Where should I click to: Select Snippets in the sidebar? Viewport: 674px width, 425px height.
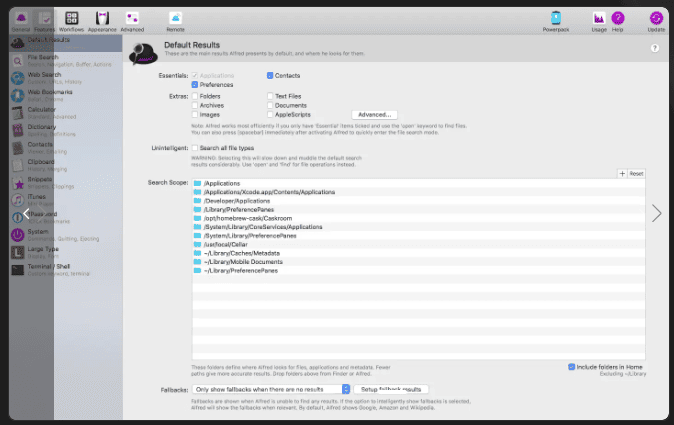[x=66, y=183]
